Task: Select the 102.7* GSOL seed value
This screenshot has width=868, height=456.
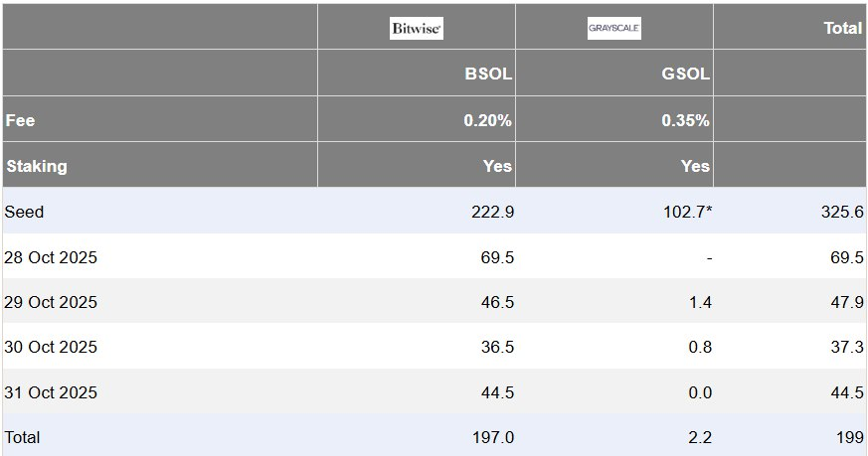Action: [687, 213]
